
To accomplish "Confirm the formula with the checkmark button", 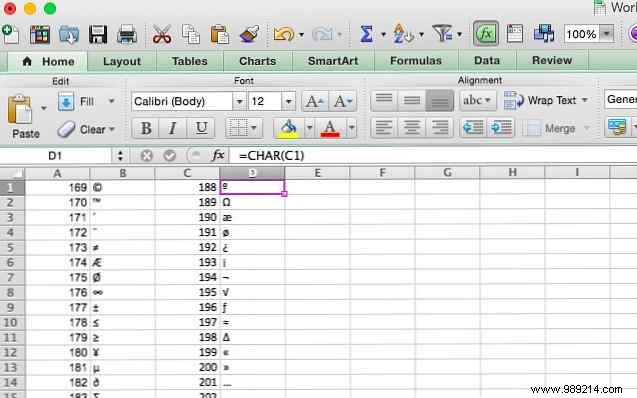I will [x=170, y=156].
